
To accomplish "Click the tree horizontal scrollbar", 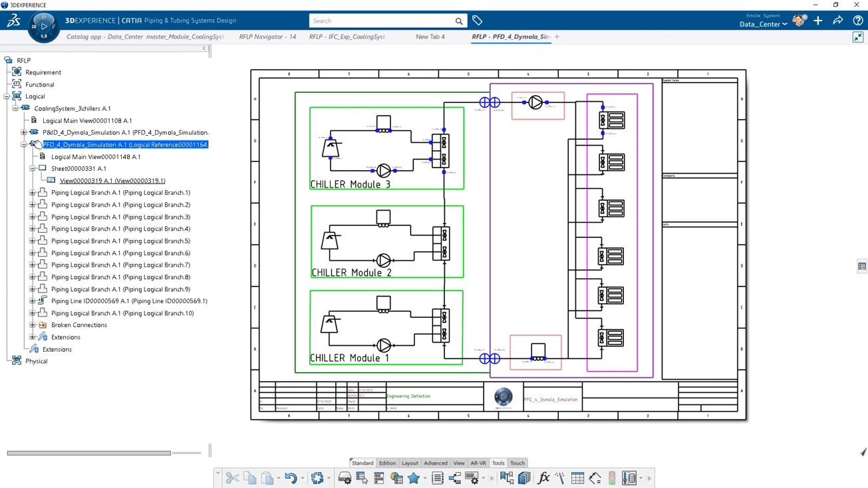I will click(x=89, y=453).
